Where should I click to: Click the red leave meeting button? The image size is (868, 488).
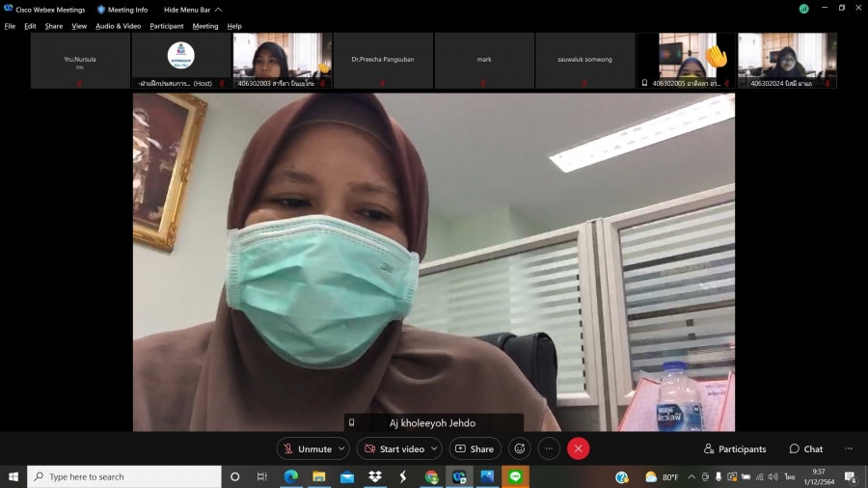578,448
